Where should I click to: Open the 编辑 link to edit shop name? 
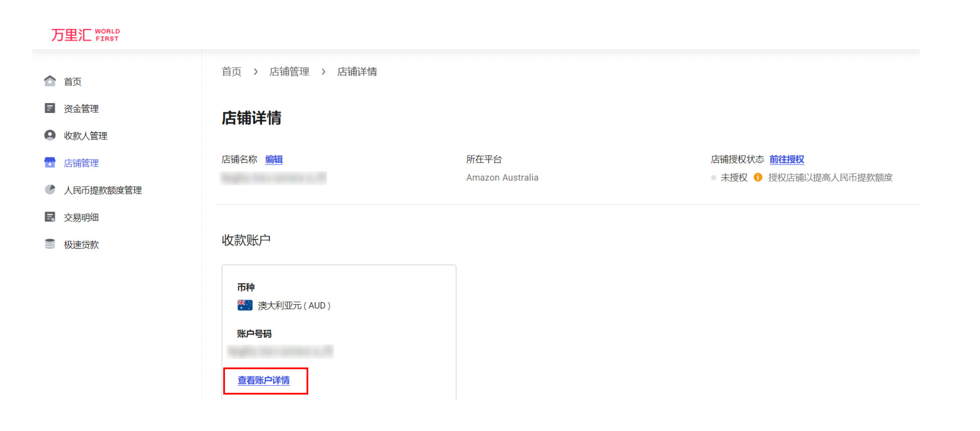[x=274, y=159]
